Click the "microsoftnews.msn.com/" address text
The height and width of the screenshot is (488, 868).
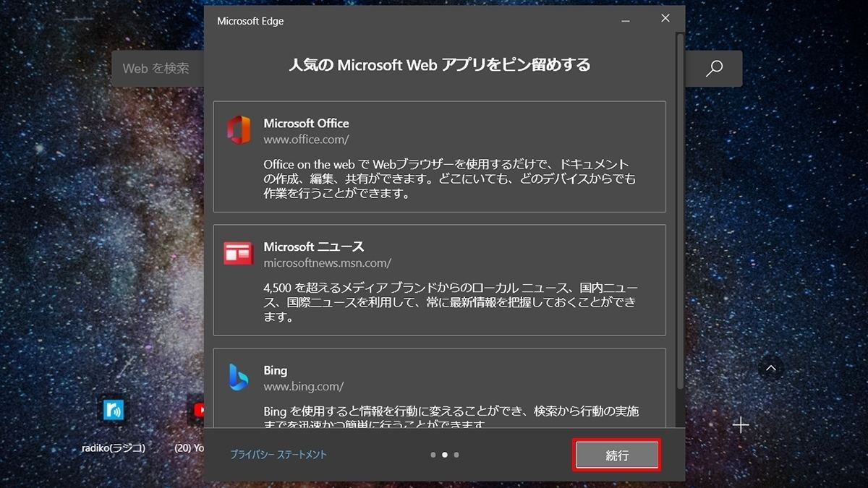tap(327, 263)
